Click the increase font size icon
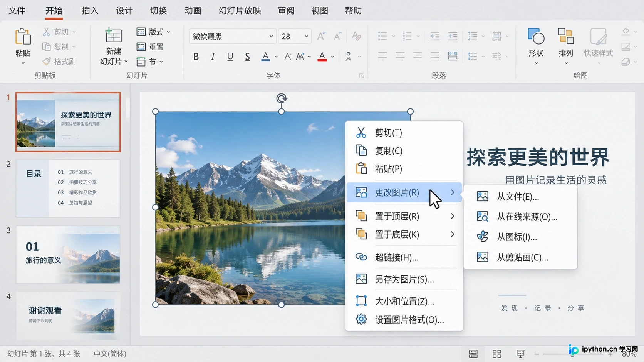The image size is (644, 362). [x=321, y=36]
